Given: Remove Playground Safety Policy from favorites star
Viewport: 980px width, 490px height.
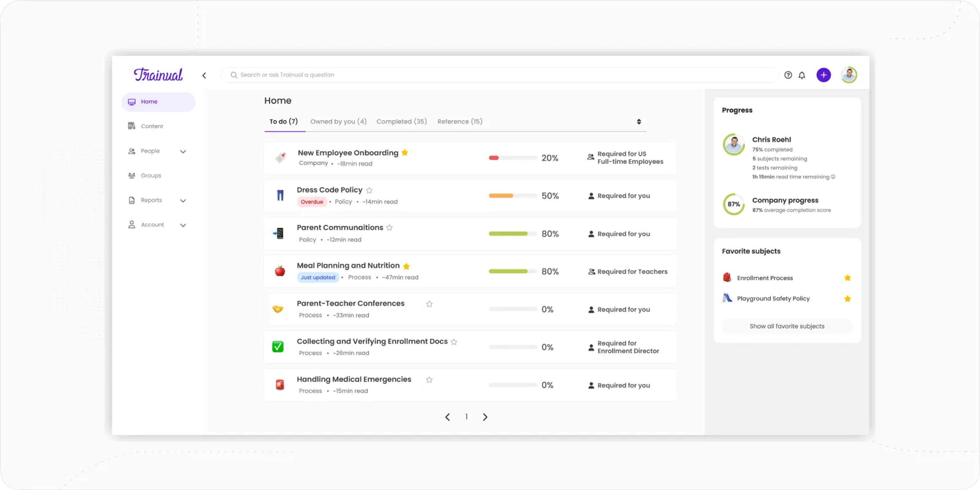Looking at the screenshot, I should (847, 299).
